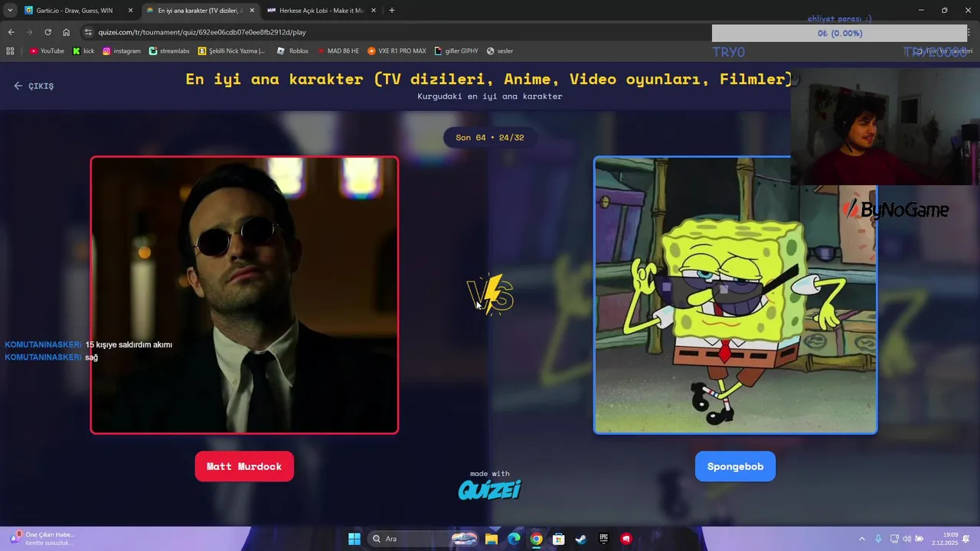Close the Gartic.io tab
Viewport: 980px width, 551px height.
(x=130, y=11)
